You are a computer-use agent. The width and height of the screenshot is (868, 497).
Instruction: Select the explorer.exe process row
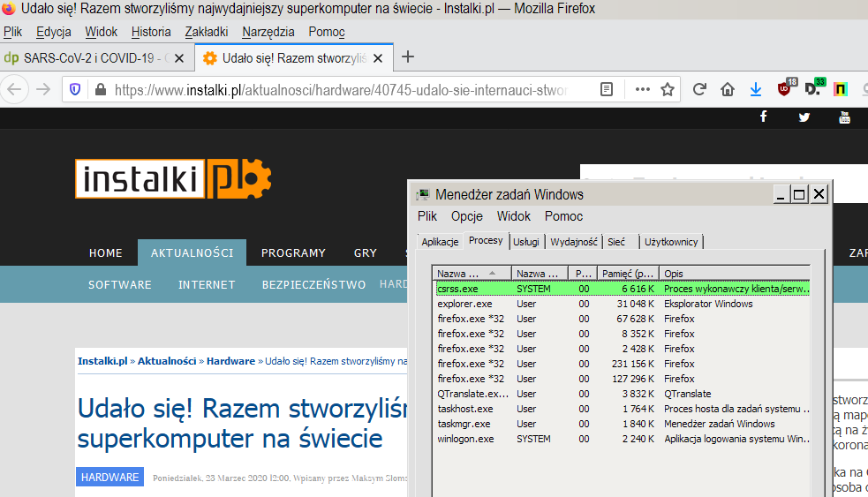click(623, 304)
